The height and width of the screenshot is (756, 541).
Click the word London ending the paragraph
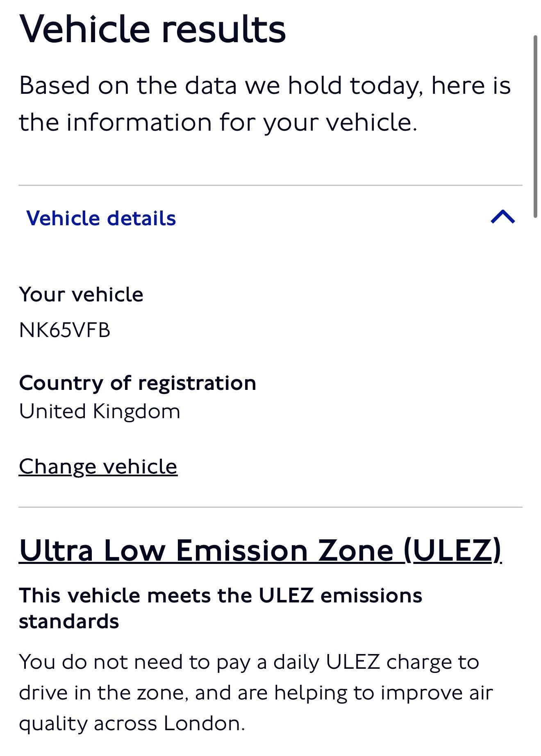click(x=204, y=724)
